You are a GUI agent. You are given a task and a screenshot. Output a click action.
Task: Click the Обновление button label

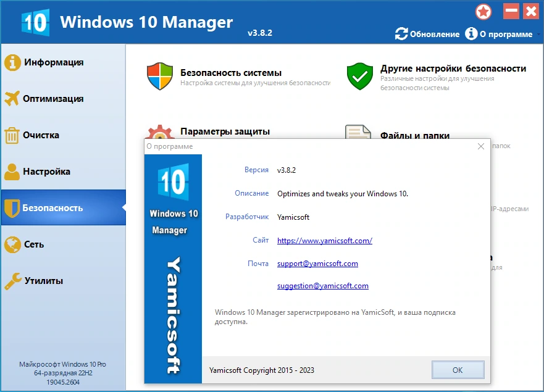pos(434,35)
